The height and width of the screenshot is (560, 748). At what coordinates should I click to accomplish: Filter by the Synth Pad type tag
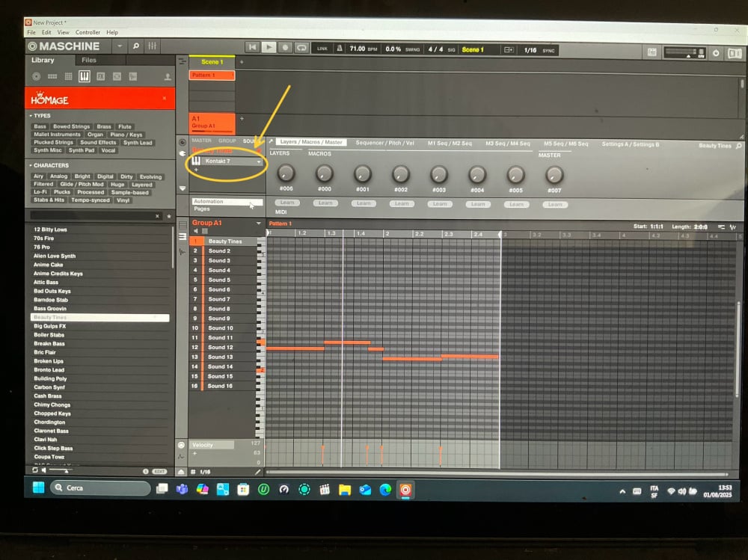[x=81, y=150]
